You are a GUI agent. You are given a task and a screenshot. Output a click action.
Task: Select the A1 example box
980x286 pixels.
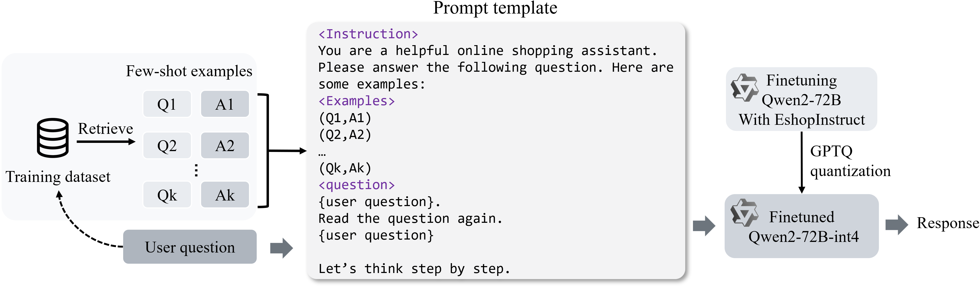tap(225, 104)
